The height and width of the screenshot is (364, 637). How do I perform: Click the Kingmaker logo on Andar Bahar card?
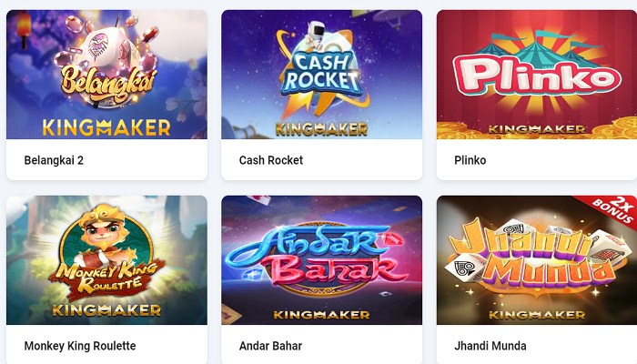[x=321, y=315]
